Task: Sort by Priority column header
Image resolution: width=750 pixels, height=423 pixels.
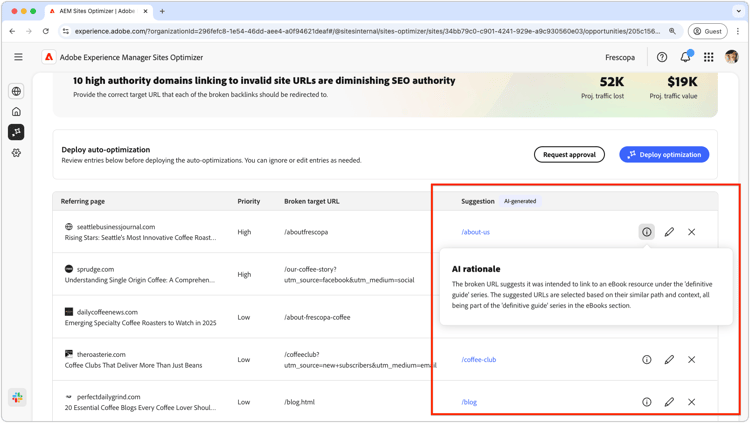Action: coord(249,201)
